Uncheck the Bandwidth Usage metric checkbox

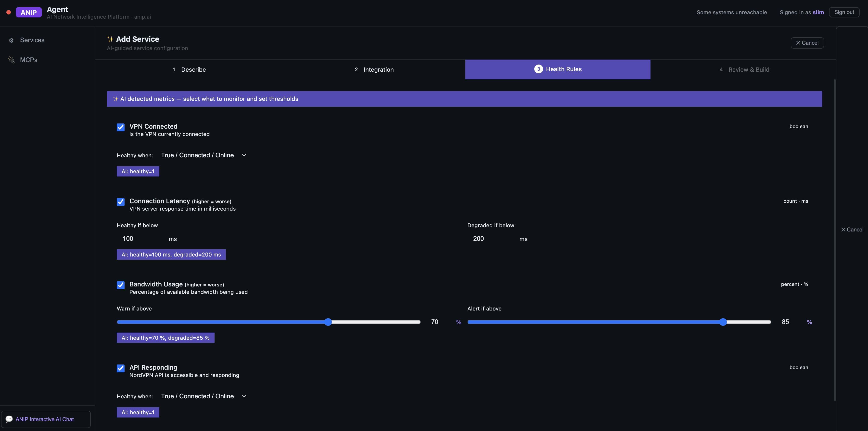pyautogui.click(x=121, y=285)
